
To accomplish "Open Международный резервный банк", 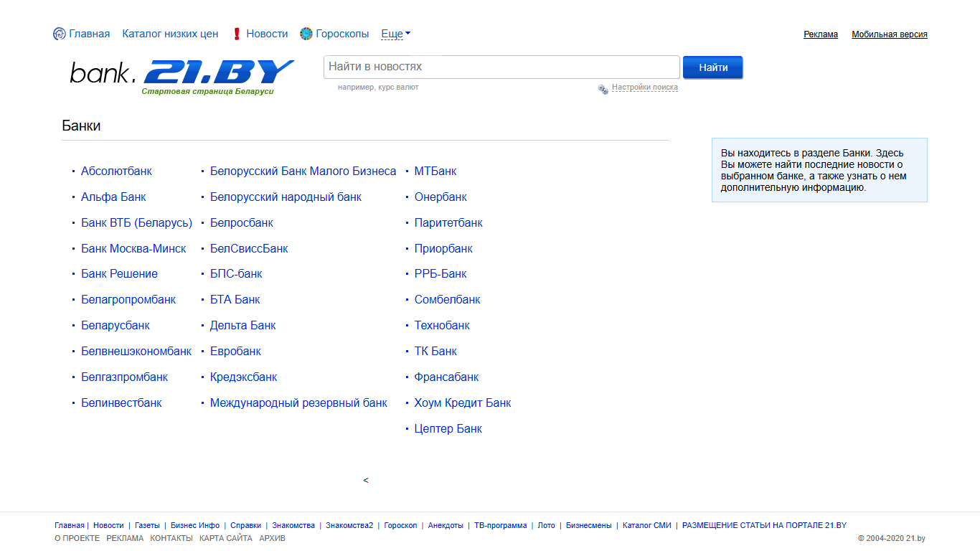I will tap(298, 403).
